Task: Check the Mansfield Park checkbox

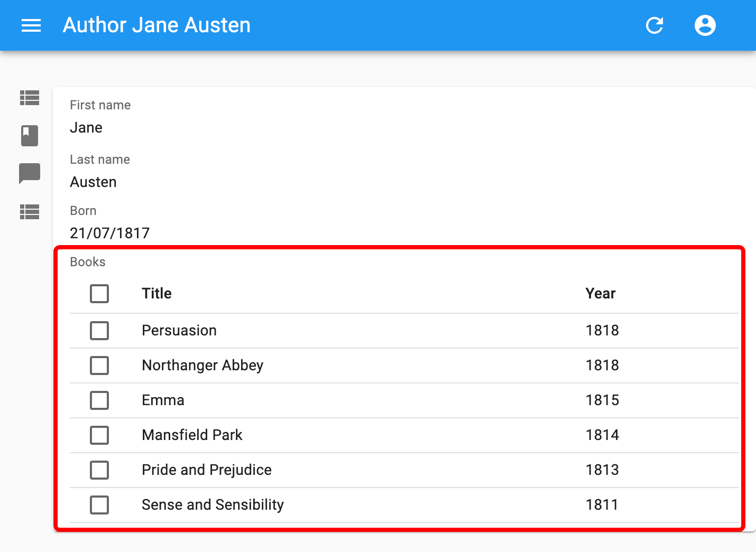Action: pos(99,435)
